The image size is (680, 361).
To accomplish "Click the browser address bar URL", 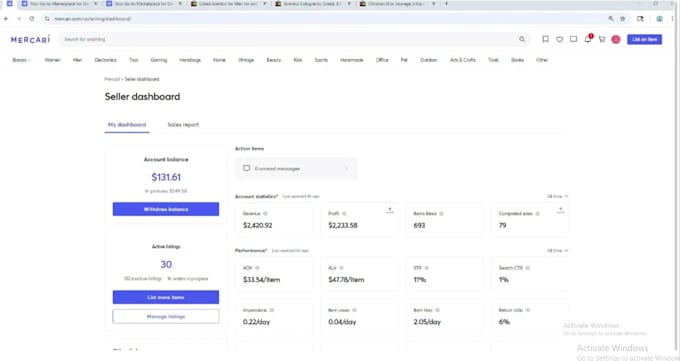I will [x=93, y=19].
